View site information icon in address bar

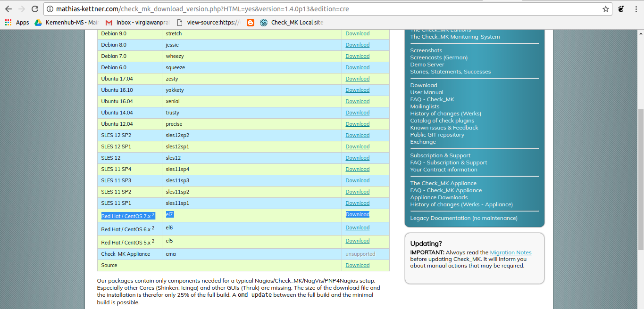point(50,9)
